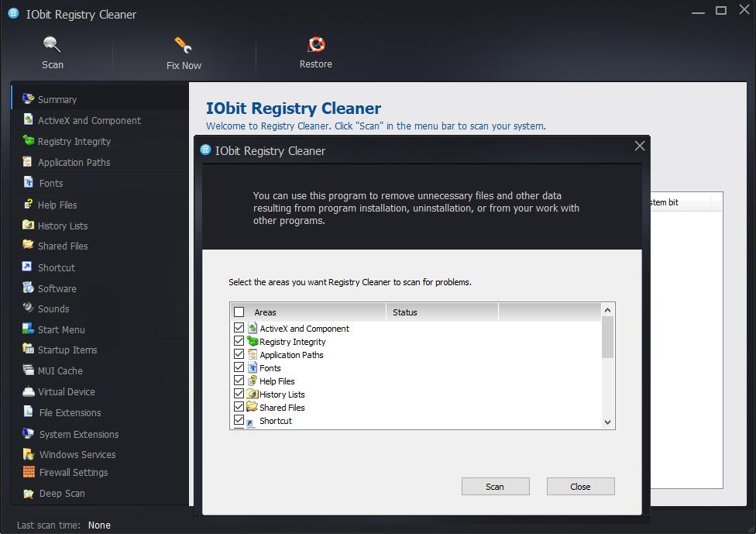Click the Last scan time None status
Viewport: 756px width, 534px height.
(99, 525)
